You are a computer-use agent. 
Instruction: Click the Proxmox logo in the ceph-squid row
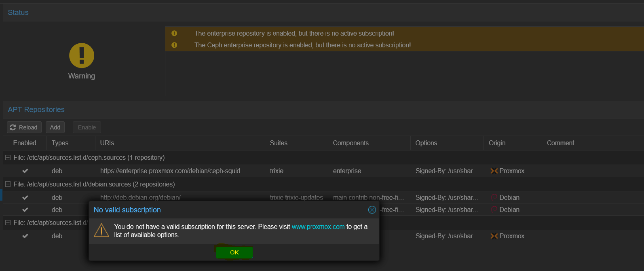pos(494,171)
